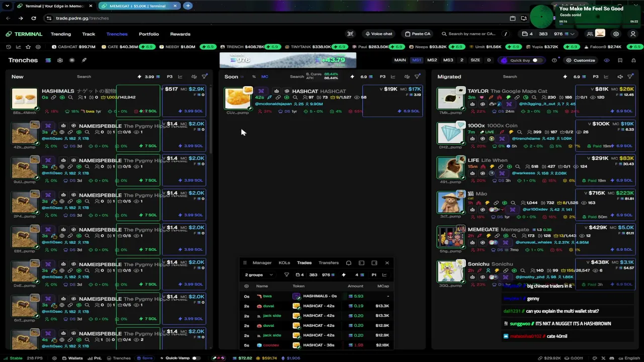Open the friends group icon in header
The width and height of the screenshot is (644, 362).
(x=590, y=34)
